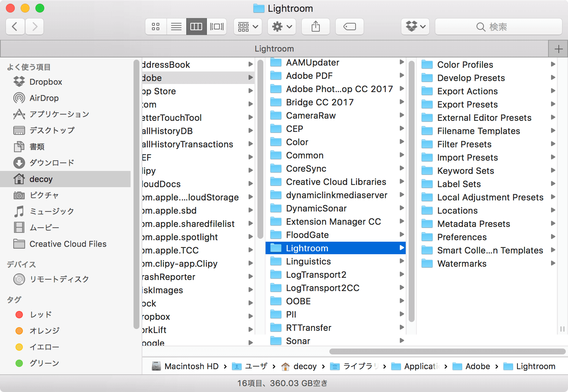Open the arrange-by grouping dropdown
The width and height of the screenshot is (568, 392).
[x=248, y=27]
